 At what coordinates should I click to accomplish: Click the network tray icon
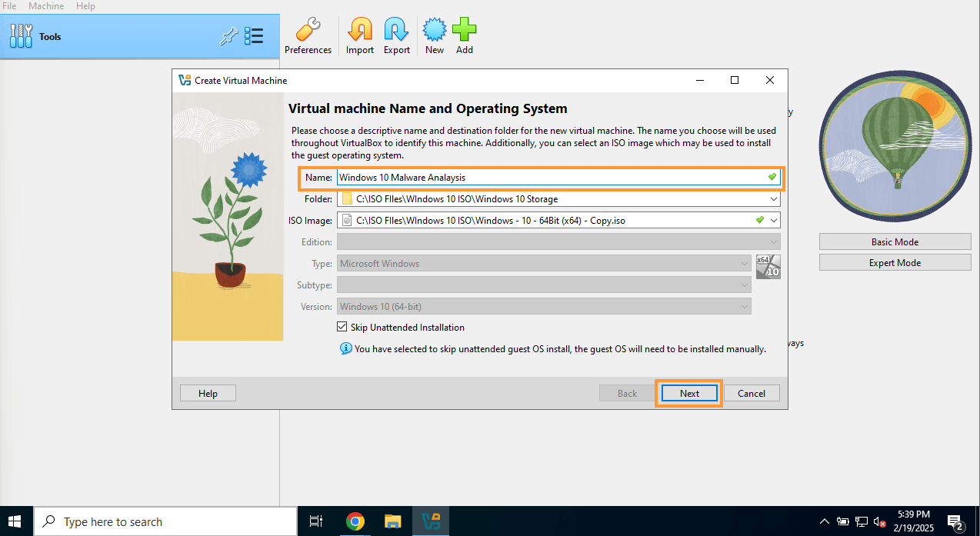[x=862, y=521]
